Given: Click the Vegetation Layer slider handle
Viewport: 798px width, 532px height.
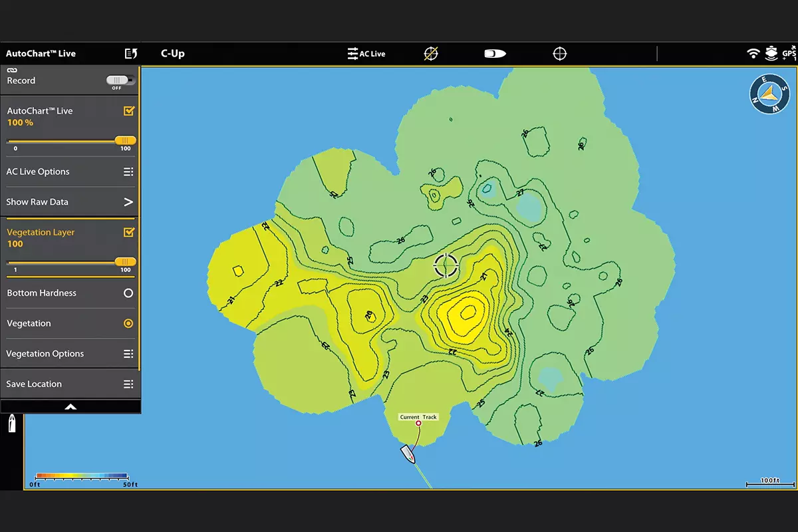Looking at the screenshot, I should [x=125, y=262].
